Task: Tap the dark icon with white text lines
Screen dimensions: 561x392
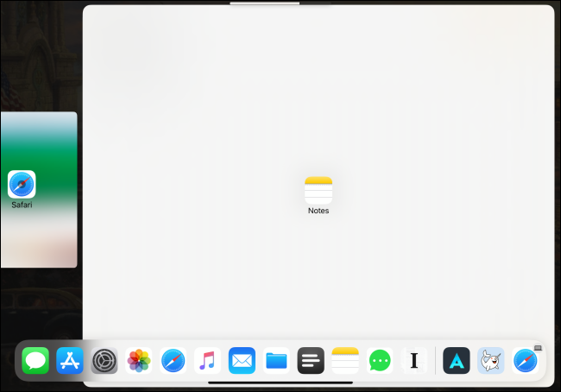Action: tap(311, 360)
